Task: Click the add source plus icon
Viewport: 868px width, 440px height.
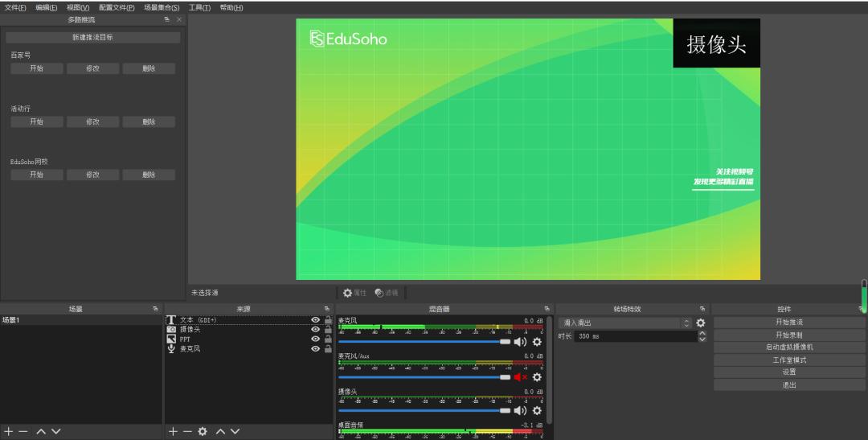Action: tap(172, 432)
